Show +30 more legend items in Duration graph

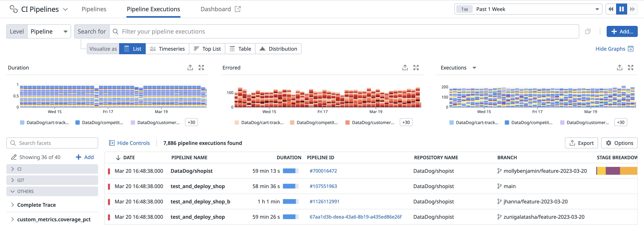(191, 122)
